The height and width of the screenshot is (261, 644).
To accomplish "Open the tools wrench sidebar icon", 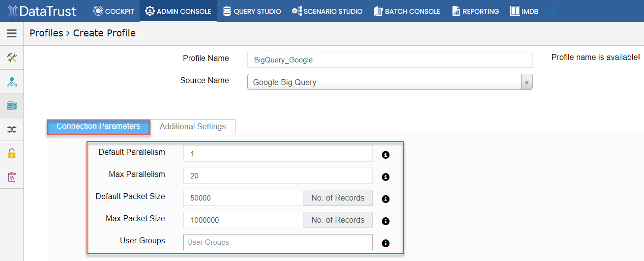I will 12,58.
